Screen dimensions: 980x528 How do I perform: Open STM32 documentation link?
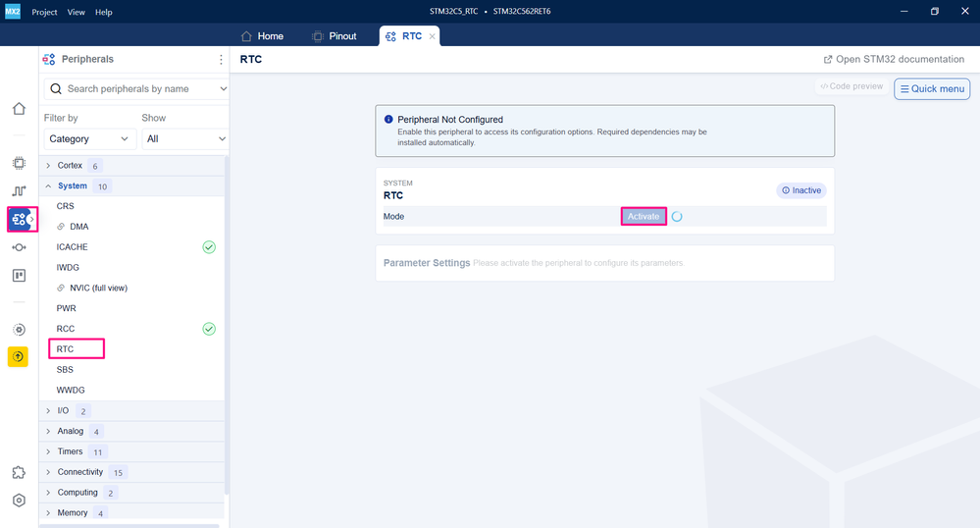894,60
